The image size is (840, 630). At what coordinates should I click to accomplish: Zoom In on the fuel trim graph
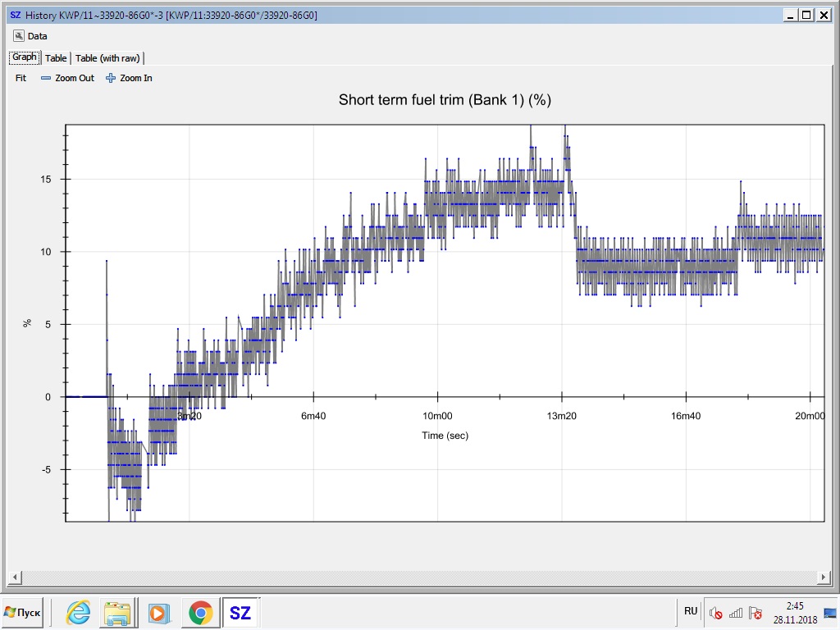pos(130,78)
